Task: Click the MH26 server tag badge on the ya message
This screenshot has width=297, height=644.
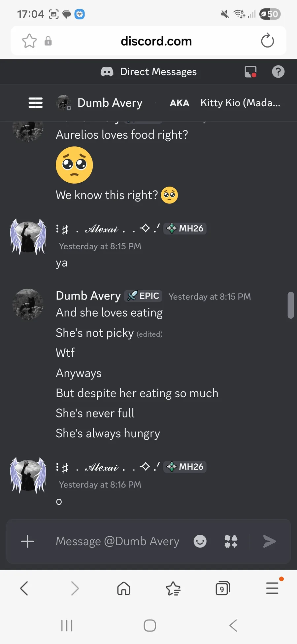Action: click(x=185, y=228)
